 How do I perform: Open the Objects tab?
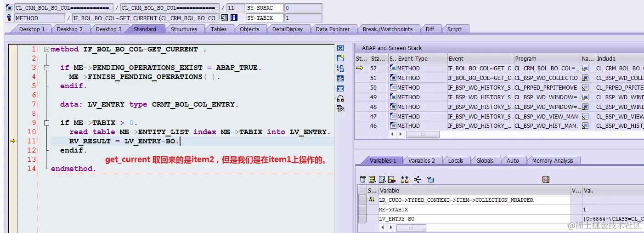[x=249, y=29]
